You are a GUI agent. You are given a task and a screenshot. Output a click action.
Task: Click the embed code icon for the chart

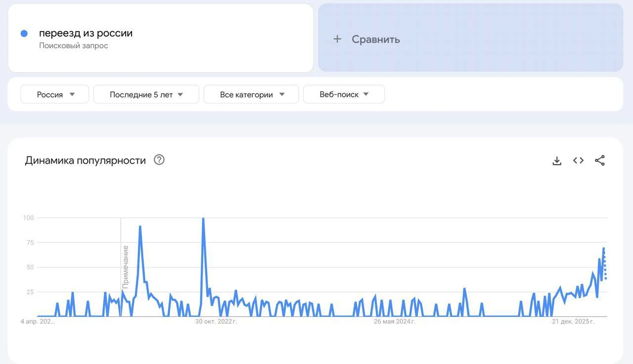(578, 160)
